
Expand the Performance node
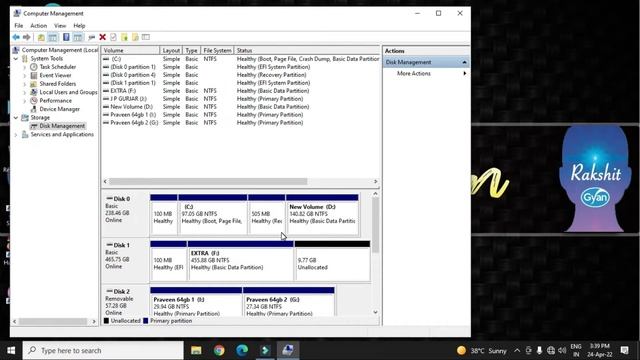pyautogui.click(x=25, y=101)
